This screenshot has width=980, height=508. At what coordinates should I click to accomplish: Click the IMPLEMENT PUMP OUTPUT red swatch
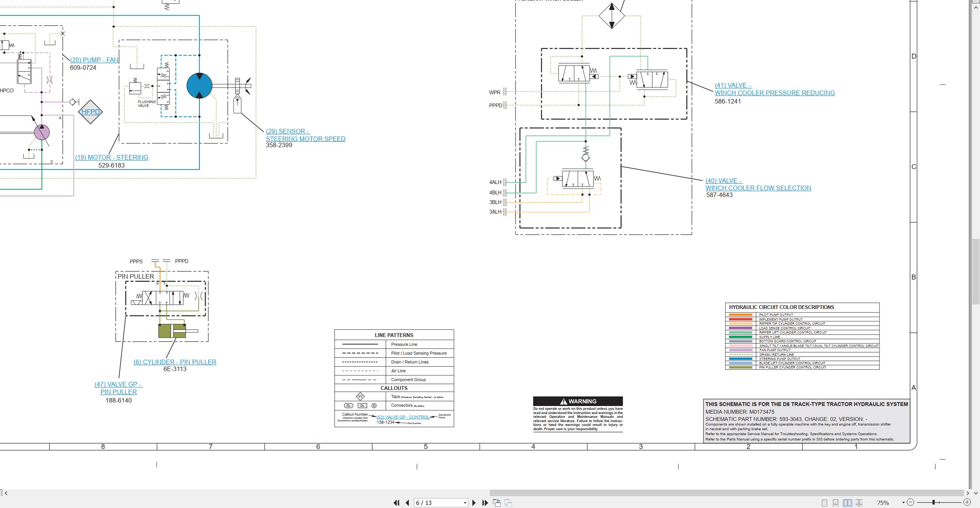tap(740, 319)
